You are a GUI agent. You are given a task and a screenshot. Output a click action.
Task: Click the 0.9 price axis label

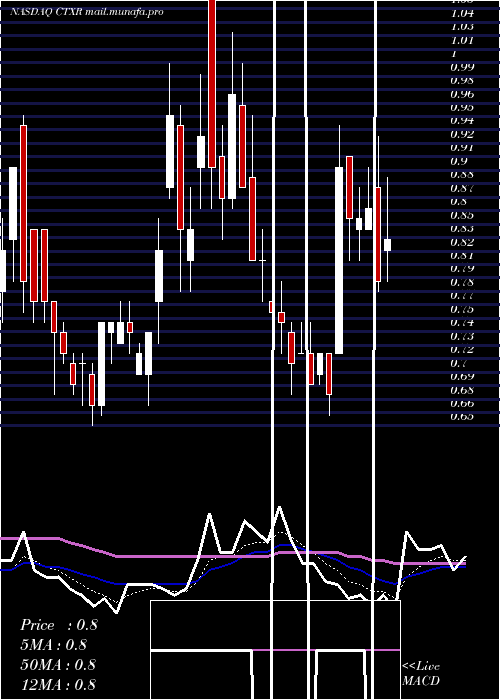[x=459, y=161]
